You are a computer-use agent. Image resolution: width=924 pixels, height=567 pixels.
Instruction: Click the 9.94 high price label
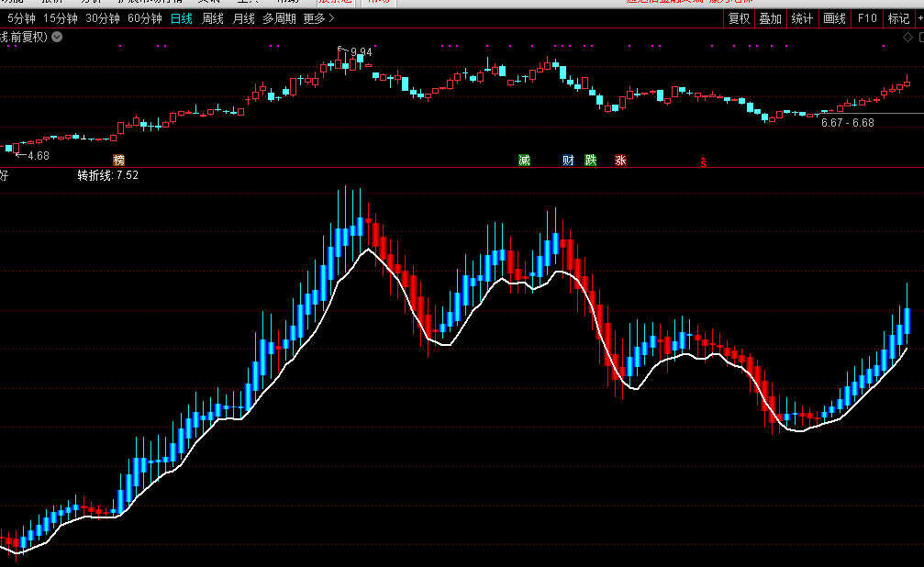(361, 52)
